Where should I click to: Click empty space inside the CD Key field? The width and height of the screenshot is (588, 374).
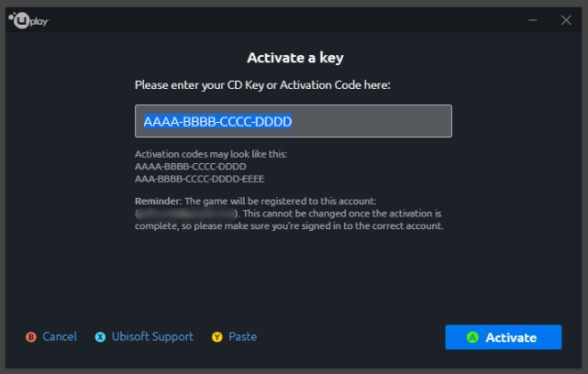pyautogui.click(x=372, y=121)
